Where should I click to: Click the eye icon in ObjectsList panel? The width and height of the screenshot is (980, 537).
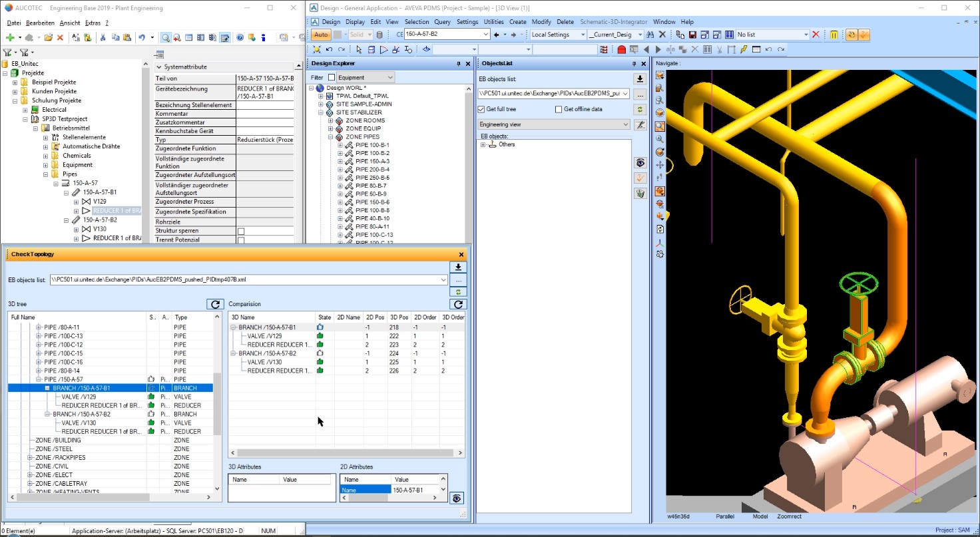640,163
